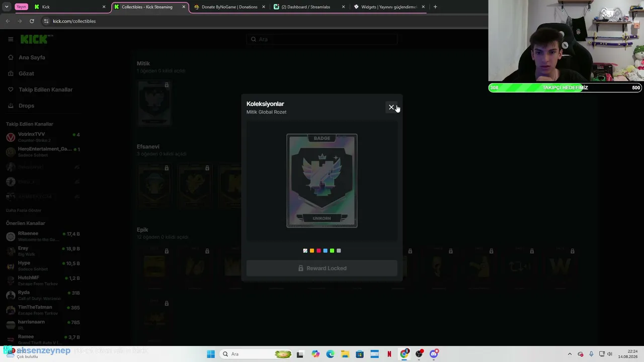Image resolution: width=644 pixels, height=362 pixels.
Task: Select the red color swatch
Action: pyautogui.click(x=318, y=250)
